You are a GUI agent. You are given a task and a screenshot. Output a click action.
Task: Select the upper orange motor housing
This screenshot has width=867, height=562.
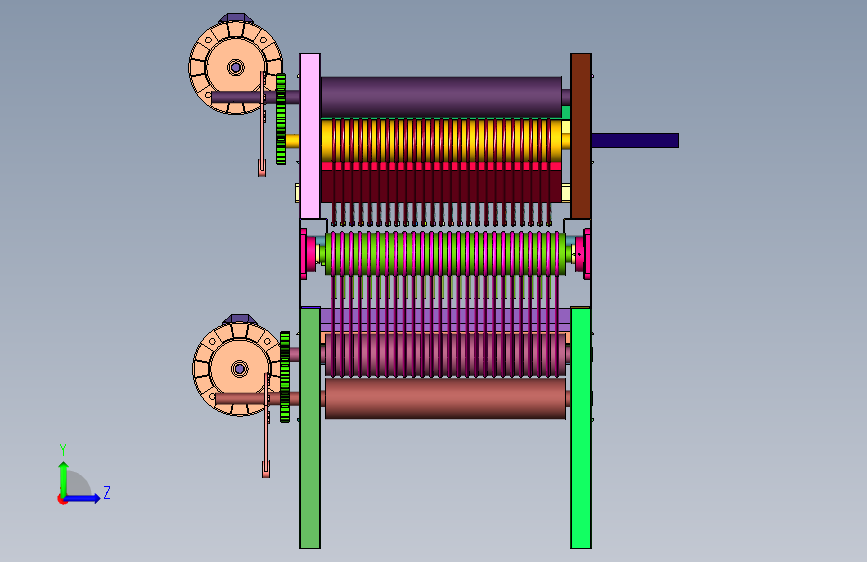coord(236,67)
